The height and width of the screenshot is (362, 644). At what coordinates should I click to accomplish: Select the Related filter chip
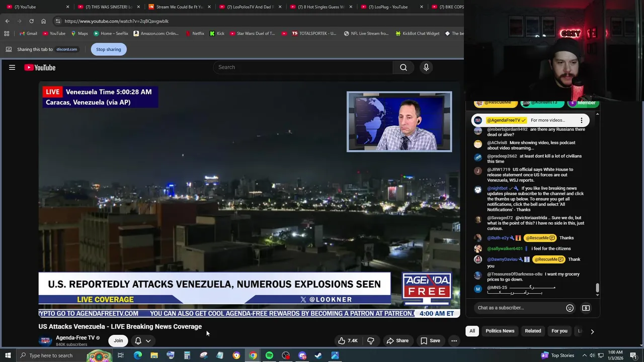533,331
